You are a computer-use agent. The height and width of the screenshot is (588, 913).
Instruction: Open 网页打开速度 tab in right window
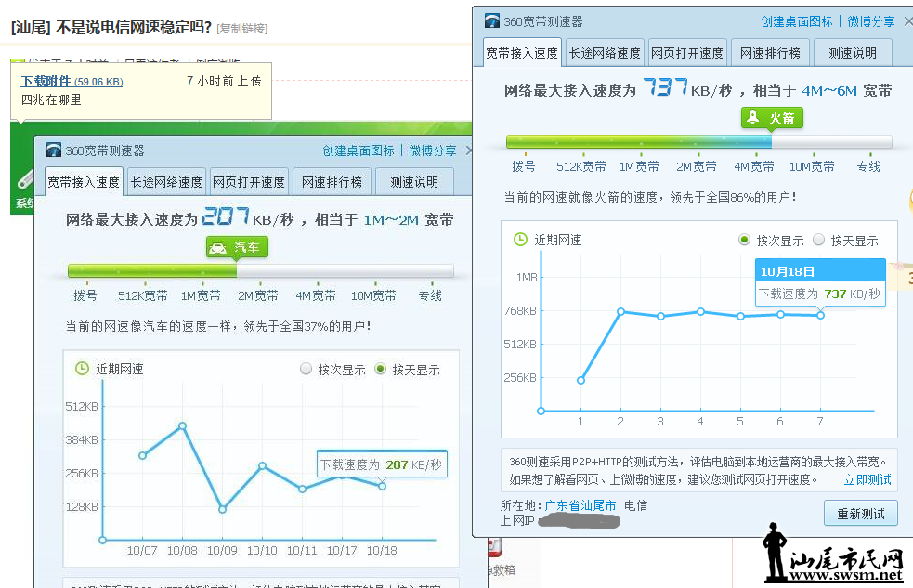coord(686,53)
